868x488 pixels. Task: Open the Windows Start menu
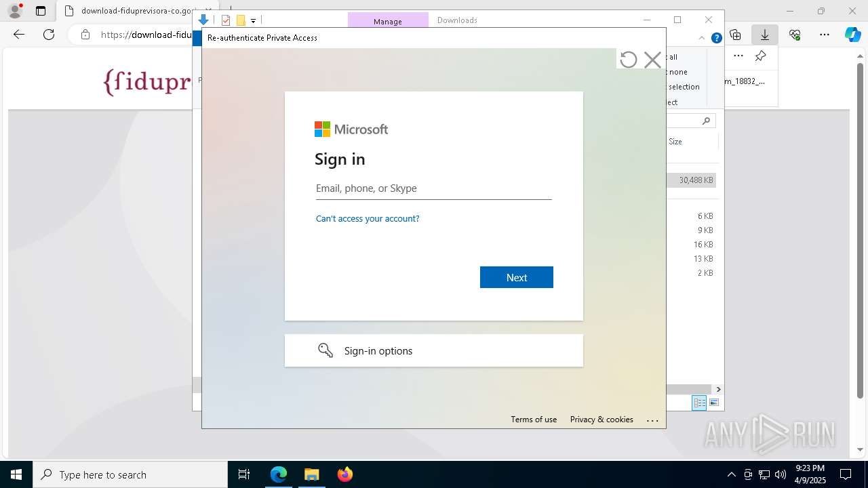pos(16,474)
